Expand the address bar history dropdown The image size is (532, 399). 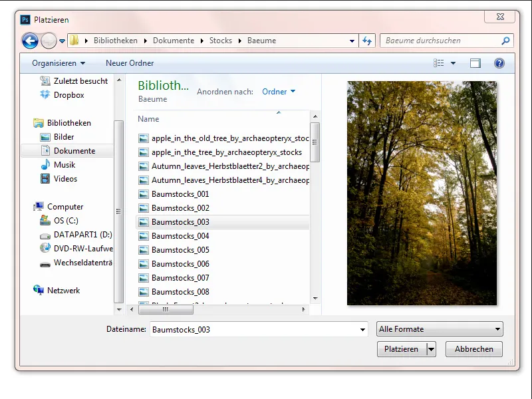click(x=352, y=41)
